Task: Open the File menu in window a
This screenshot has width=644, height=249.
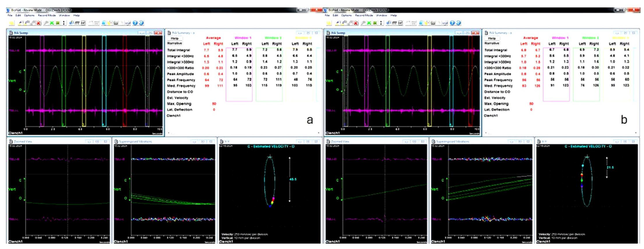Action: tap(10, 16)
